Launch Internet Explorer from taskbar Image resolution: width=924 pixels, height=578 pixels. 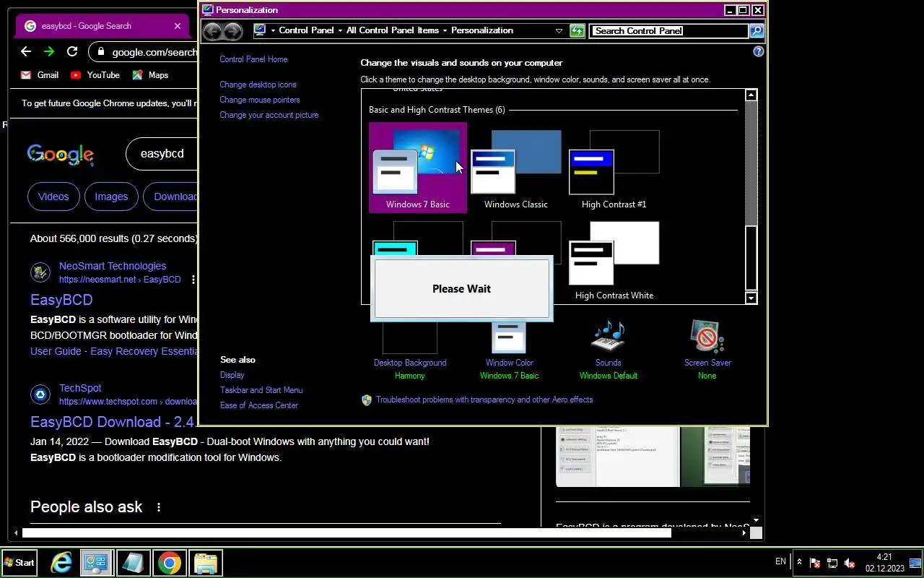[x=61, y=563]
